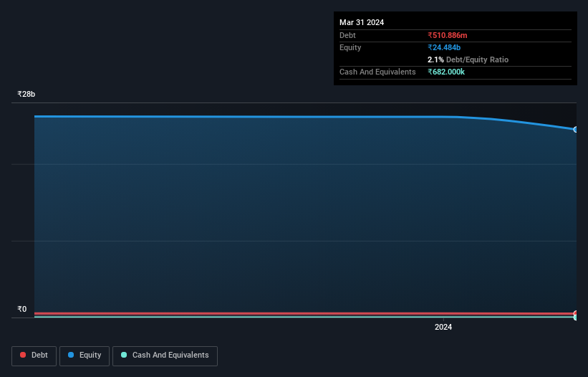This screenshot has width=588, height=377.
Task: Click the Mar 31 2024 tooltip date
Action: (x=362, y=22)
